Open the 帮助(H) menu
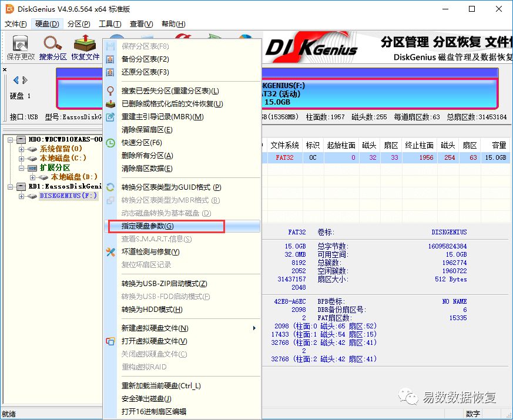 point(173,24)
